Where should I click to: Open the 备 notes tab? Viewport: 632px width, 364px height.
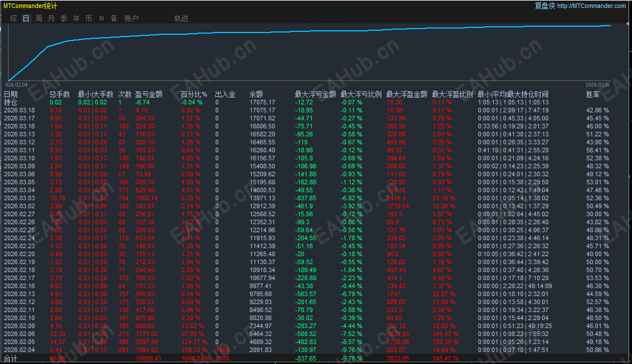114,18
